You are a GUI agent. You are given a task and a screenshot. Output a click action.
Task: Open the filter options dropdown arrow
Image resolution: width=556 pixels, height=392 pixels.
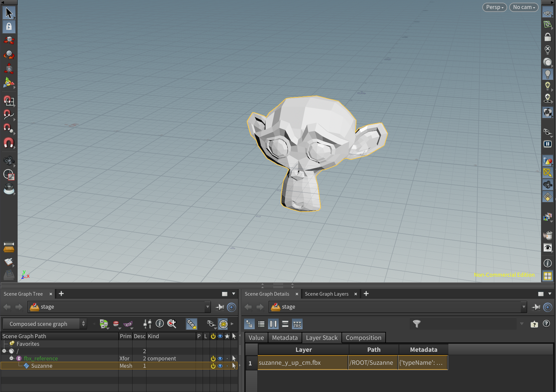(x=521, y=324)
